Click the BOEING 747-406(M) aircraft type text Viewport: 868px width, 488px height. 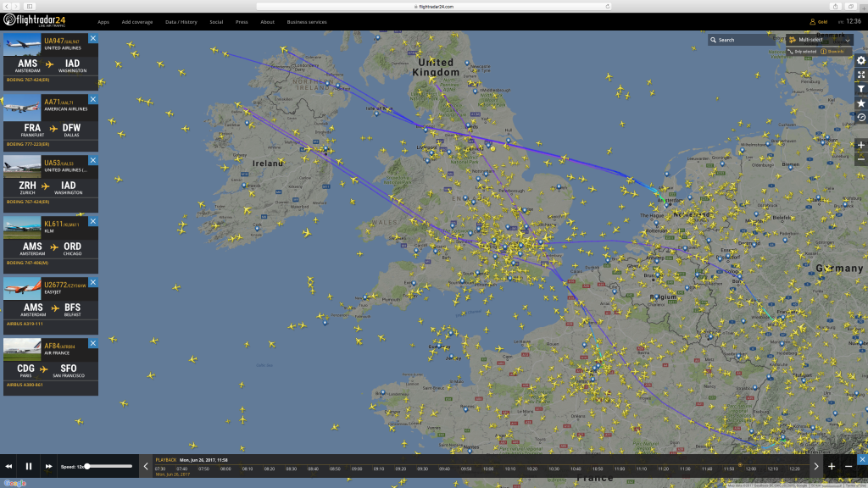click(27, 263)
